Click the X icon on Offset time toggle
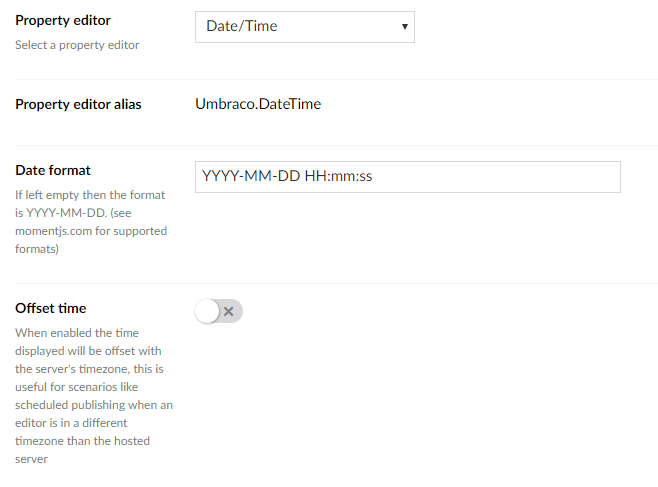658x487 pixels. [229, 311]
